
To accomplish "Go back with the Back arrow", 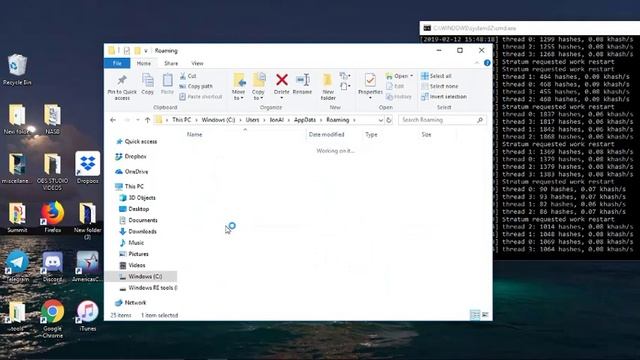I will (x=113, y=120).
